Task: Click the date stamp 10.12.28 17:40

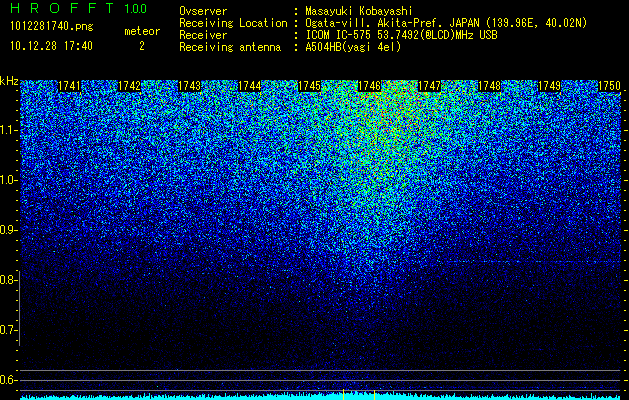Action: click(x=52, y=46)
